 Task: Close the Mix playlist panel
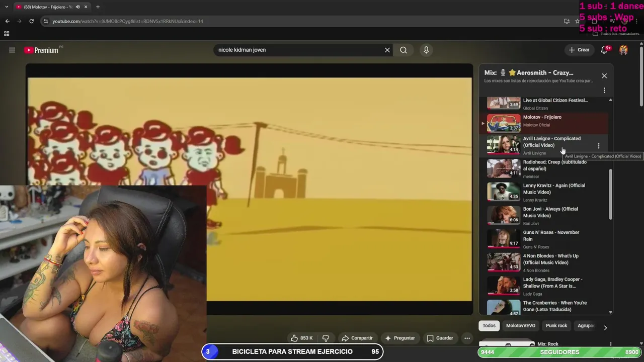point(604,76)
